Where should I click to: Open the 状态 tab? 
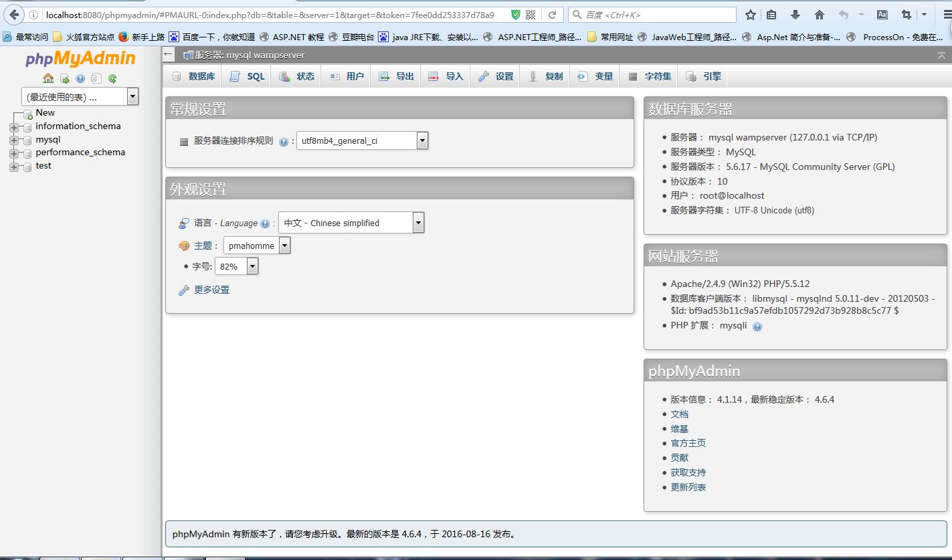pyautogui.click(x=297, y=76)
